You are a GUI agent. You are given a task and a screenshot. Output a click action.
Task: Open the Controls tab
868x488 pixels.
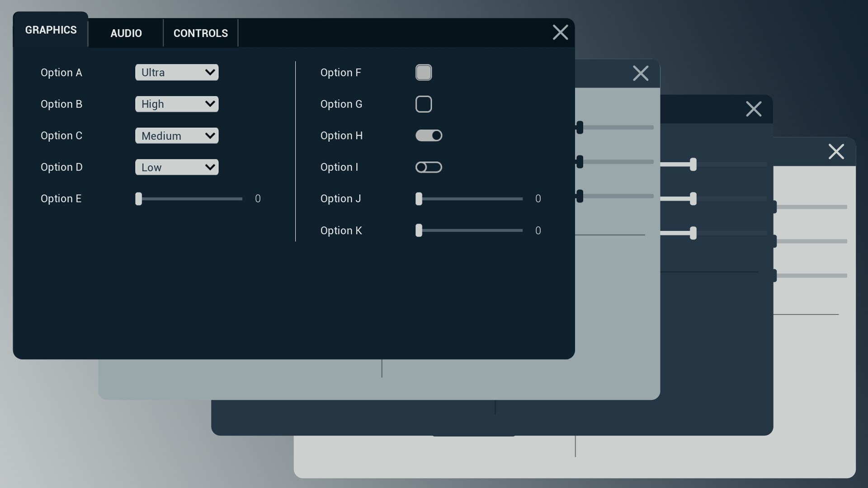pyautogui.click(x=200, y=33)
